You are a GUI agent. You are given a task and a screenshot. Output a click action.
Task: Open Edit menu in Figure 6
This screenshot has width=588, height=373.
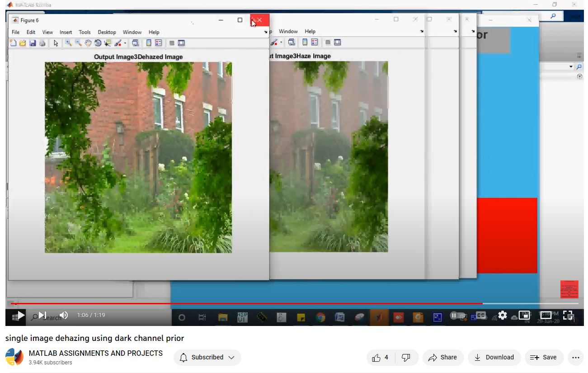pos(31,32)
